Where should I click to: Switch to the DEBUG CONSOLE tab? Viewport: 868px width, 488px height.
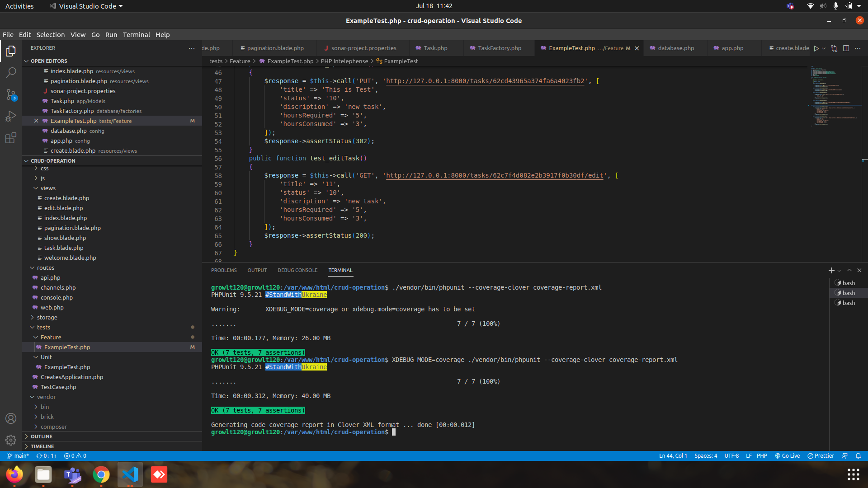[x=297, y=270]
